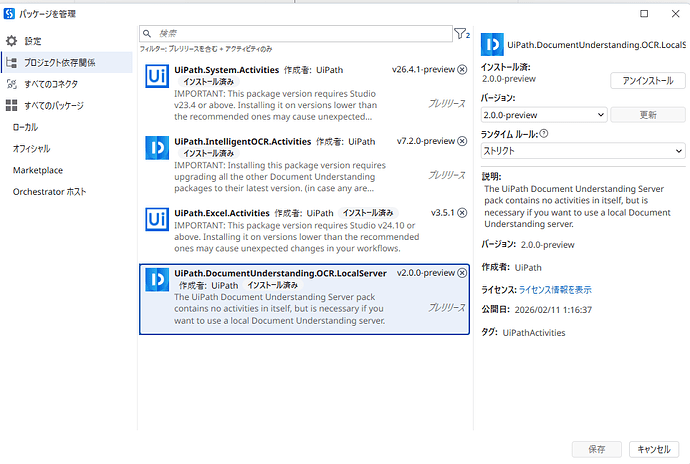This screenshot has height=464, width=690.
Task: Remove UiPath.IntelligentOCR.Activities with its circled X
Action: pos(462,141)
